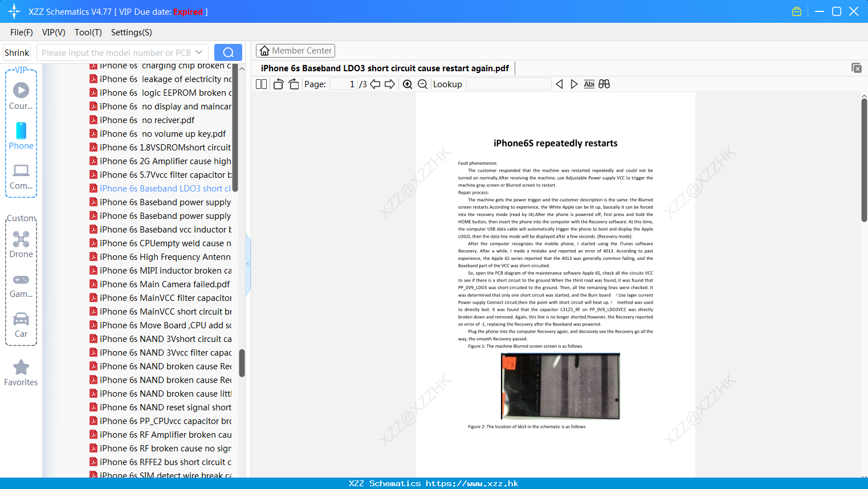Screen dimensions: 868x489
Task: Select Computer category in sidebar
Action: click(21, 176)
